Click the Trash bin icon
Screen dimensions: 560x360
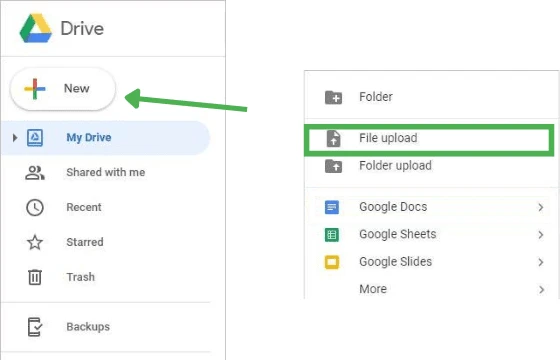coord(35,277)
